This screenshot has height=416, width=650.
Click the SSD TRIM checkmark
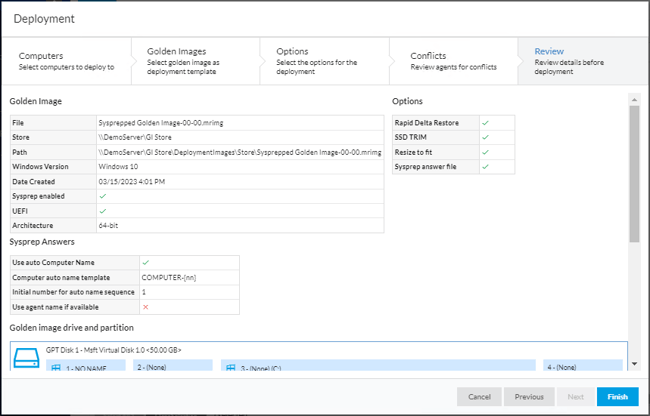485,136
